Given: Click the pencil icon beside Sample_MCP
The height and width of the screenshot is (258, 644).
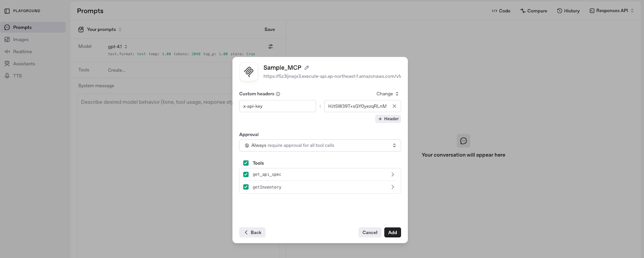Looking at the screenshot, I should pyautogui.click(x=306, y=68).
